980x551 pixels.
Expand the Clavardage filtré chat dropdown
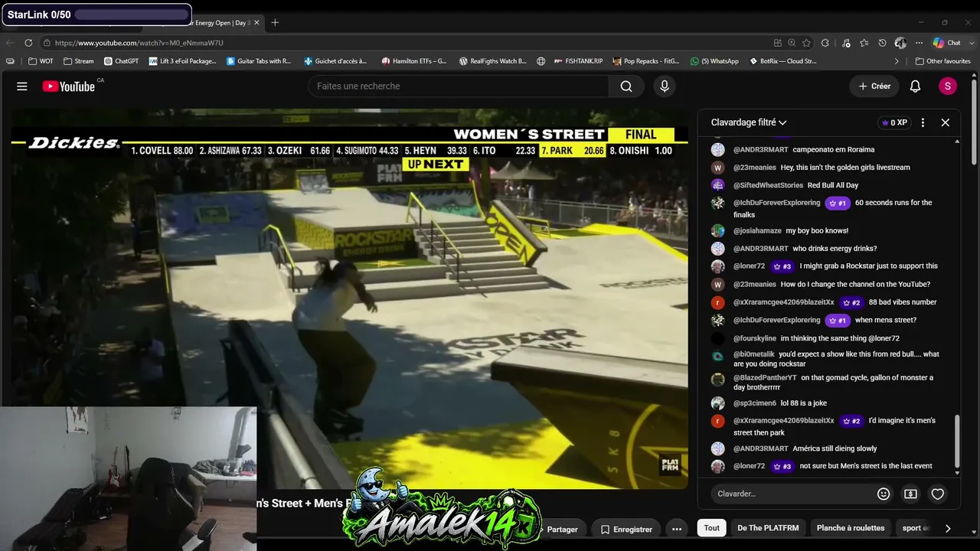tap(749, 122)
